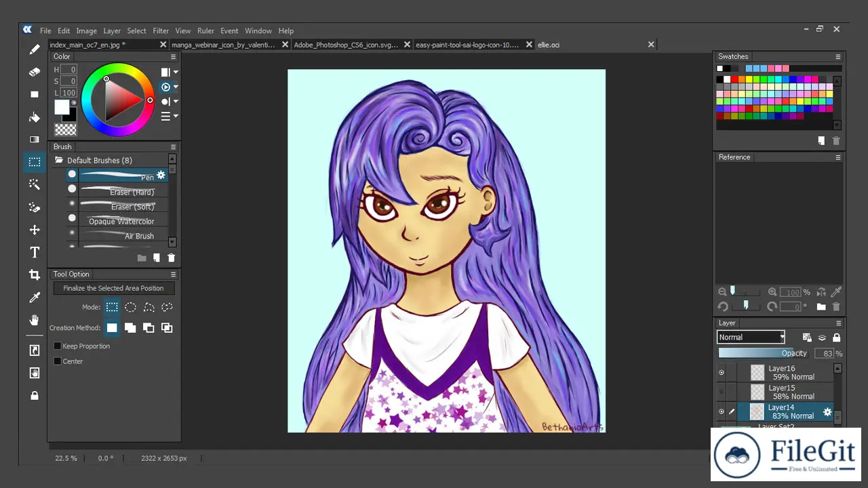Screen dimensions: 868x488
Task: Open Brush panel options menu
Action: (173, 147)
